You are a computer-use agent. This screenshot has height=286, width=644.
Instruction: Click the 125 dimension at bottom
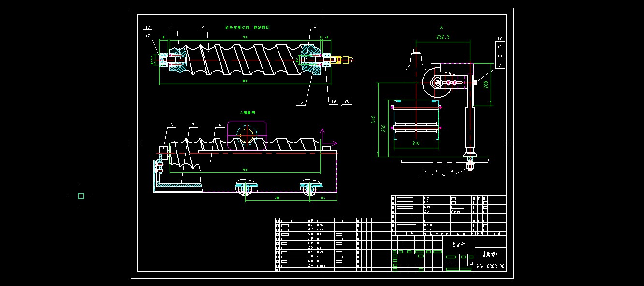tap(322, 197)
